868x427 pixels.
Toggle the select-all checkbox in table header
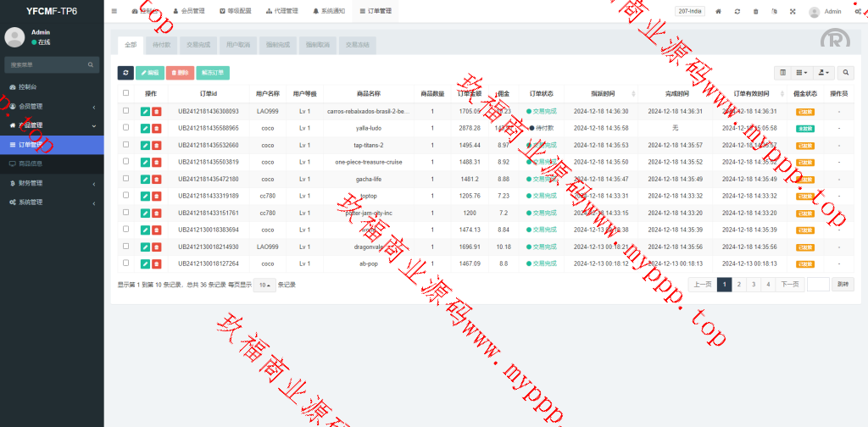point(126,93)
